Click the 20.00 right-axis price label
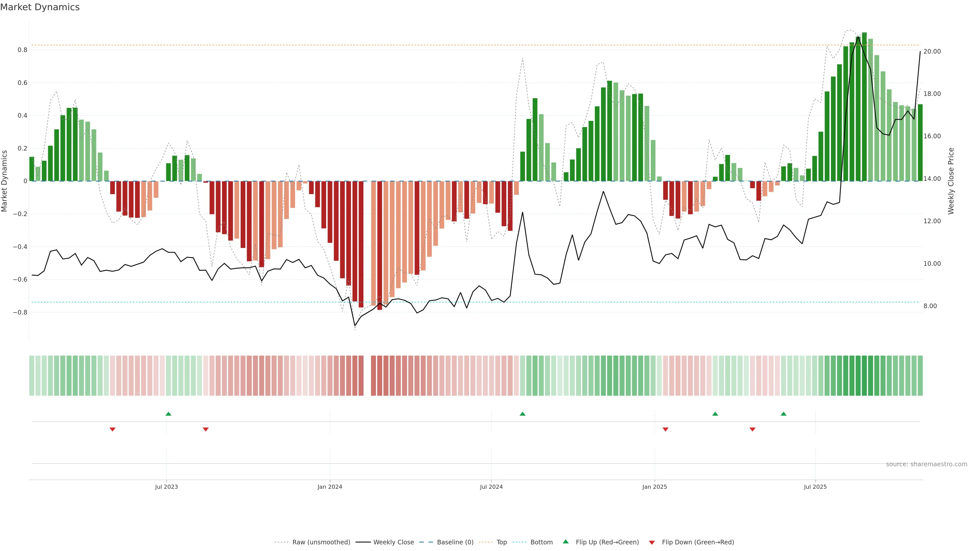The height and width of the screenshot is (551, 980). coord(932,51)
